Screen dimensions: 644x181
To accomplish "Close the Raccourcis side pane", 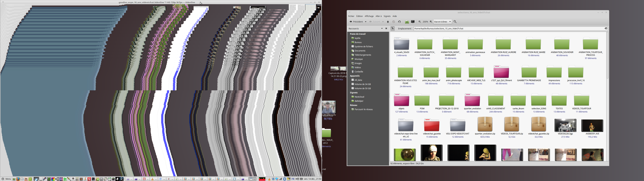I will click(386, 28).
